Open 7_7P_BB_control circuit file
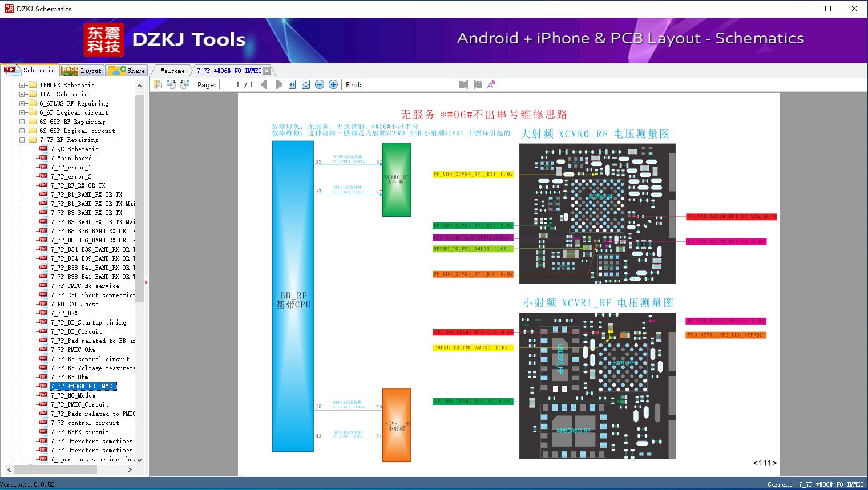The width and height of the screenshot is (868, 490). (90, 359)
